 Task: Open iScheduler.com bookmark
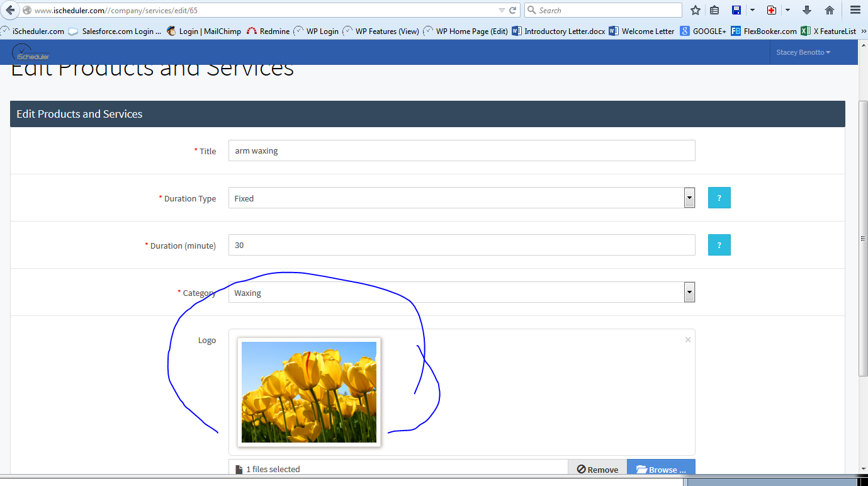coord(33,31)
